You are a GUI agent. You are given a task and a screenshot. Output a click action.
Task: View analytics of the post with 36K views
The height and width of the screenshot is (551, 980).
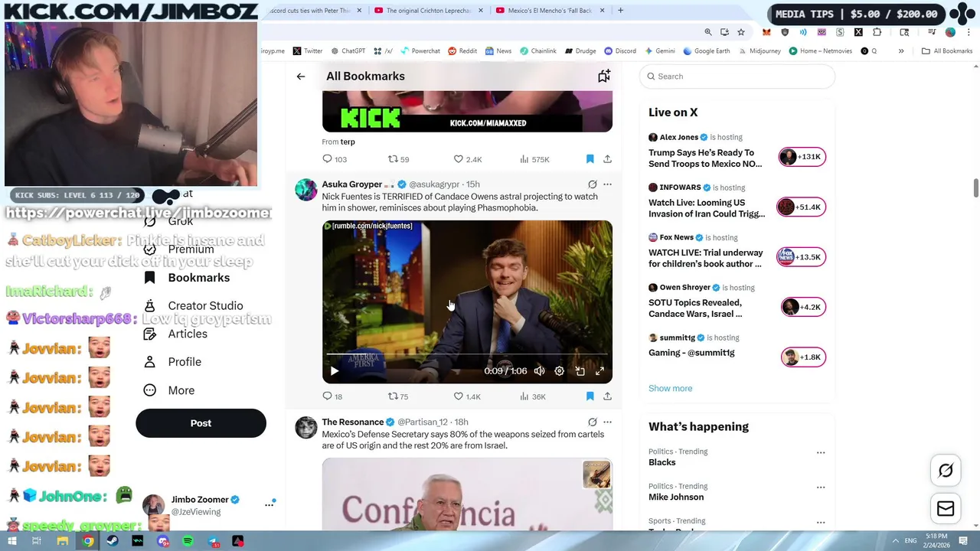pyautogui.click(x=532, y=396)
